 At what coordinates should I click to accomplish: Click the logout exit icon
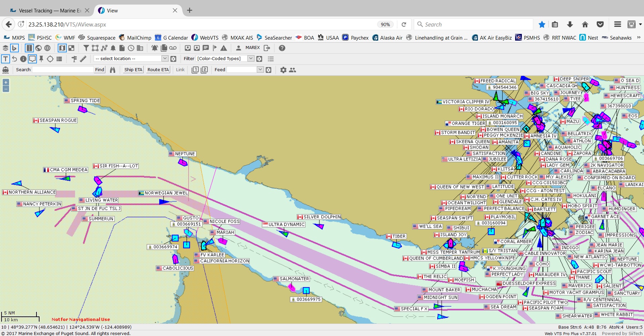pyautogui.click(x=267, y=48)
